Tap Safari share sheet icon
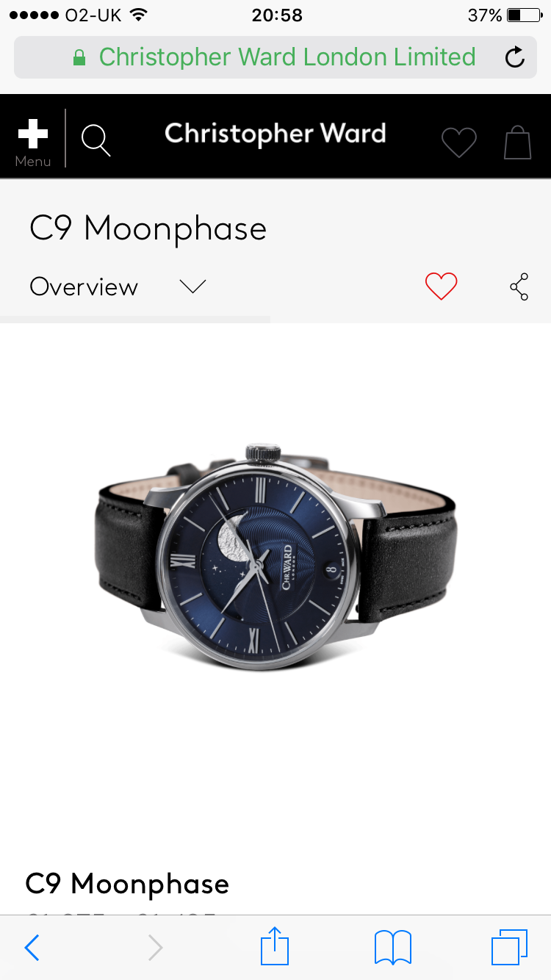The image size is (551, 980). (x=275, y=946)
